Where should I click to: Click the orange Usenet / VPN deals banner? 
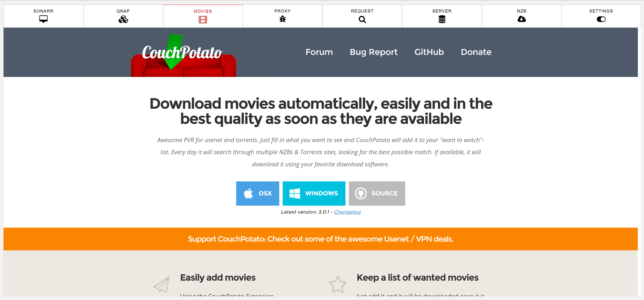coord(321,239)
